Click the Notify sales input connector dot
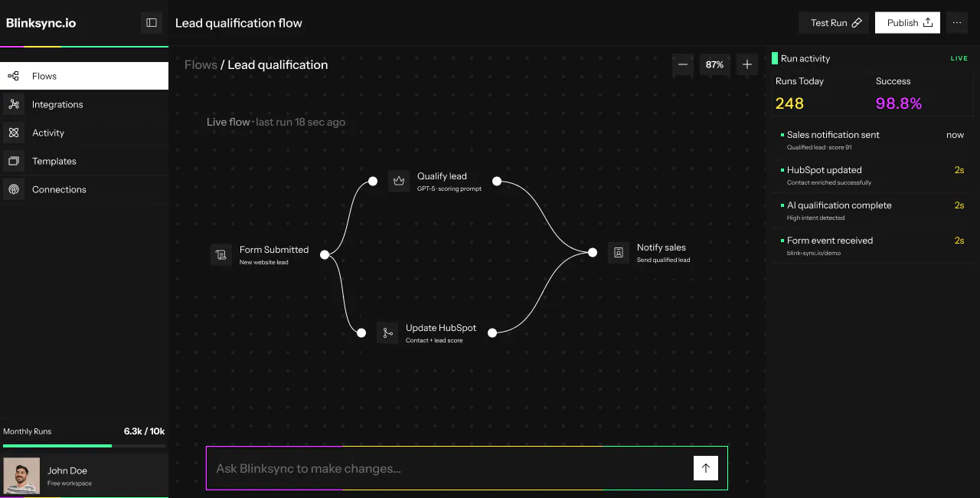Viewport: 980px width, 498px height. 593,252
